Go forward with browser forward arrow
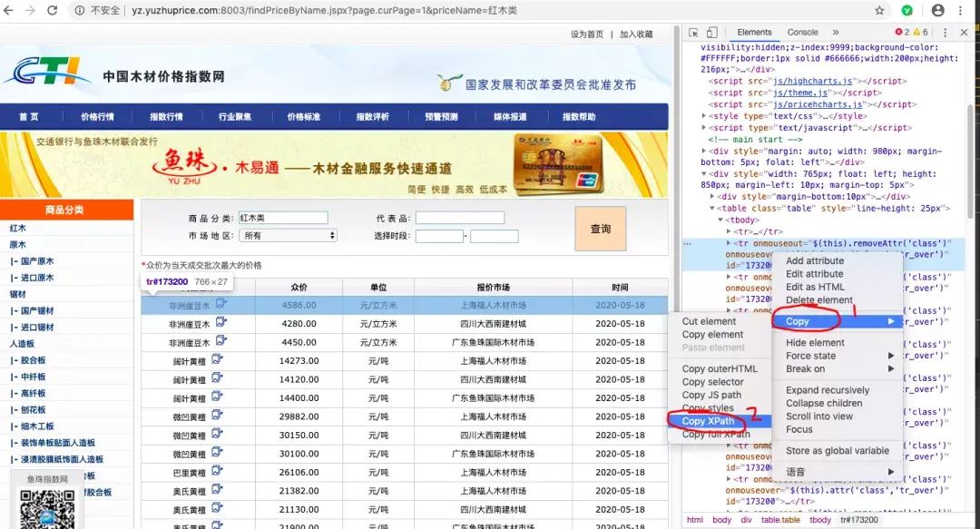This screenshot has width=980, height=529. tap(30, 11)
